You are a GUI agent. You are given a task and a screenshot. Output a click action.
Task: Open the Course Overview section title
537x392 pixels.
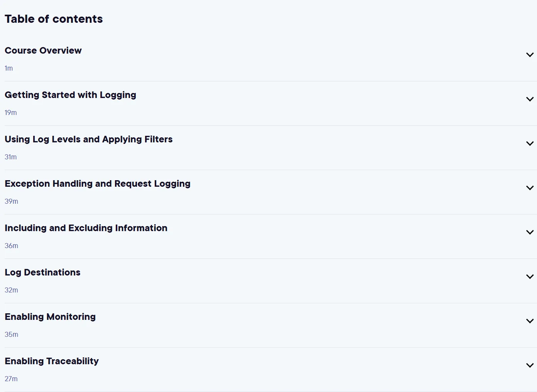(x=43, y=51)
